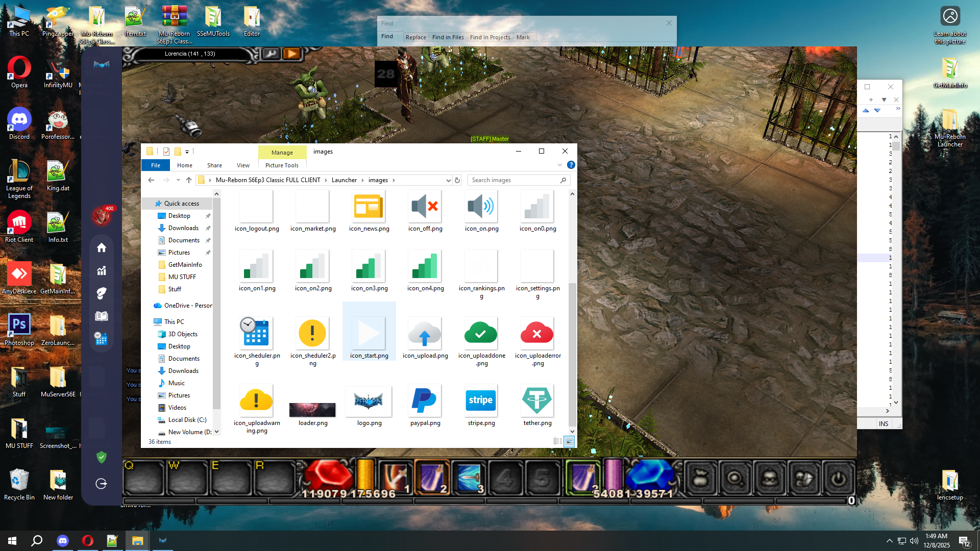Image resolution: width=980 pixels, height=551 pixels.
Task: Click the logout arrow icon in launcher sidebar
Action: coord(102,484)
